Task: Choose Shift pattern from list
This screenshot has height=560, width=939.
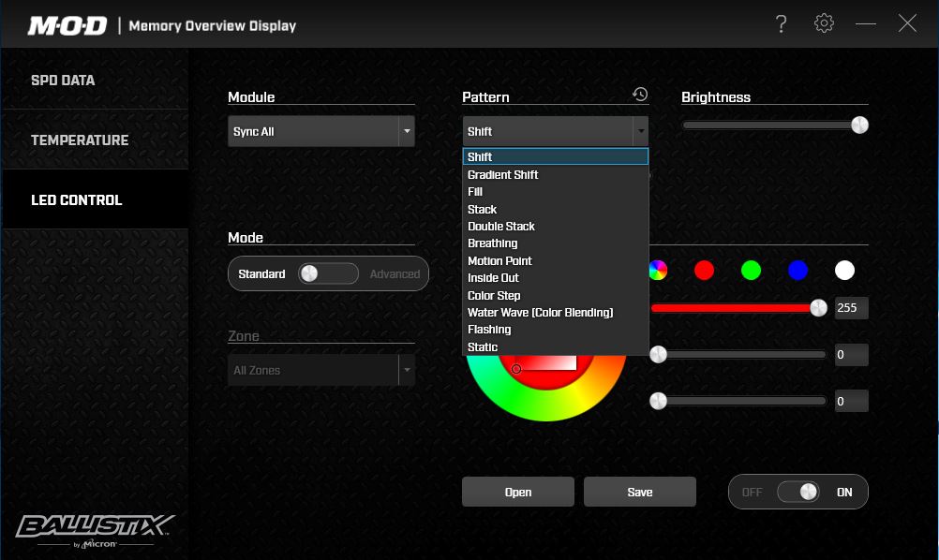Action: pyautogui.click(x=555, y=156)
